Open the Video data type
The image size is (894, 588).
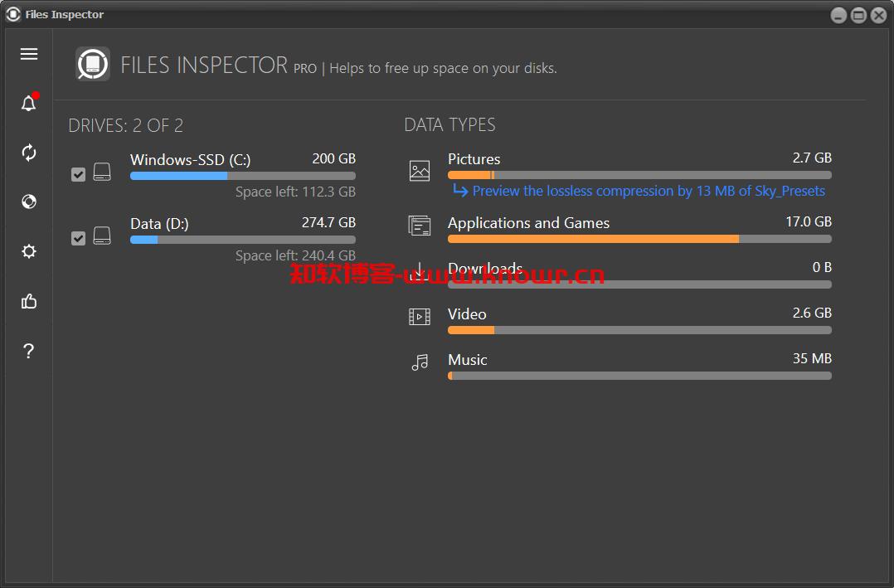(x=467, y=314)
